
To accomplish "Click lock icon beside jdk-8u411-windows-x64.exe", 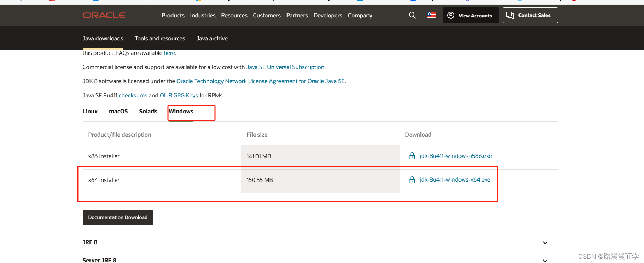I will [412, 180].
